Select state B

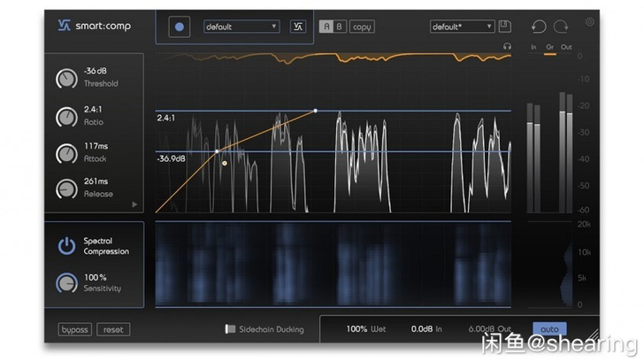pos(340,27)
